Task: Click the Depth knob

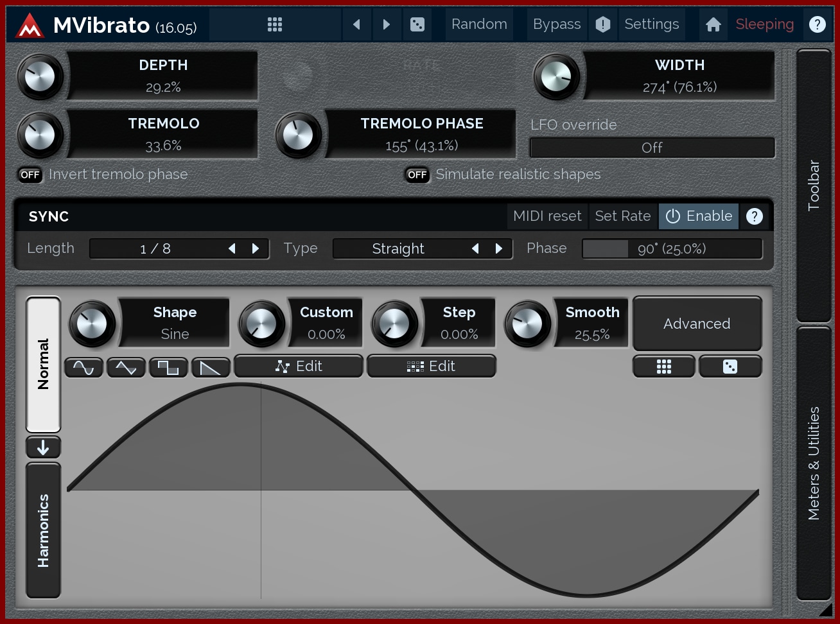Action: click(x=40, y=76)
